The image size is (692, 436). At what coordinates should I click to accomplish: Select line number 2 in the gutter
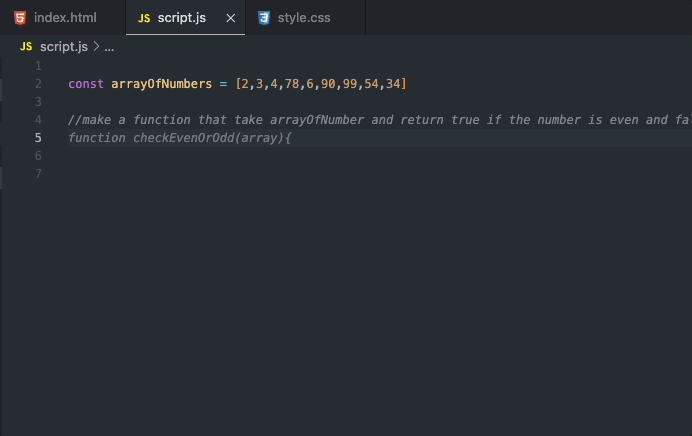click(38, 84)
